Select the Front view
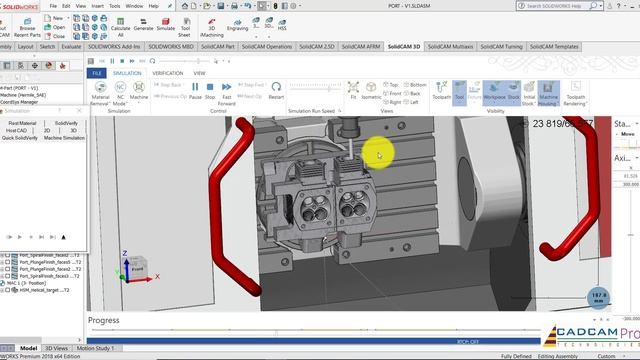 point(392,93)
